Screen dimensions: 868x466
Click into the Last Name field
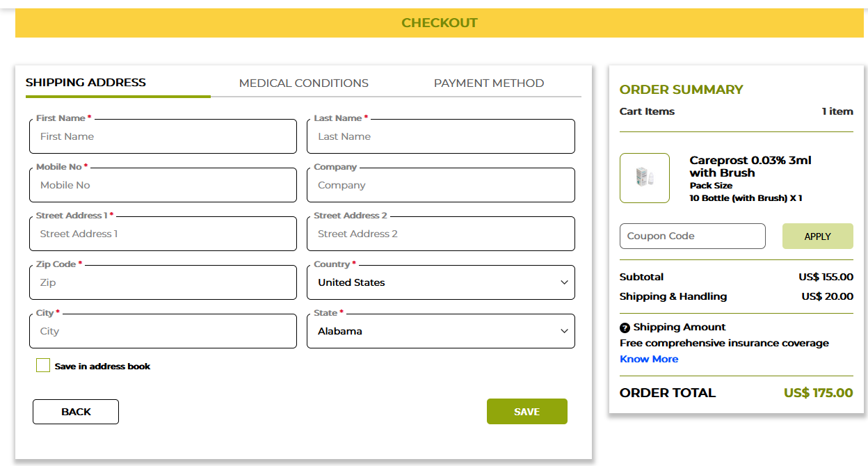tap(440, 137)
